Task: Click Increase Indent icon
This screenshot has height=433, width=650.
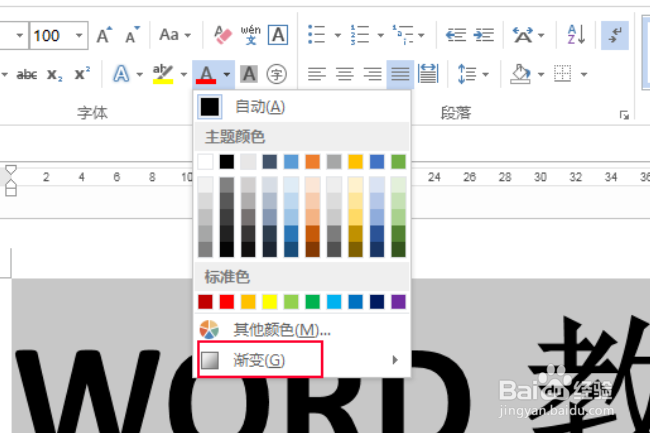Action: coord(483,35)
